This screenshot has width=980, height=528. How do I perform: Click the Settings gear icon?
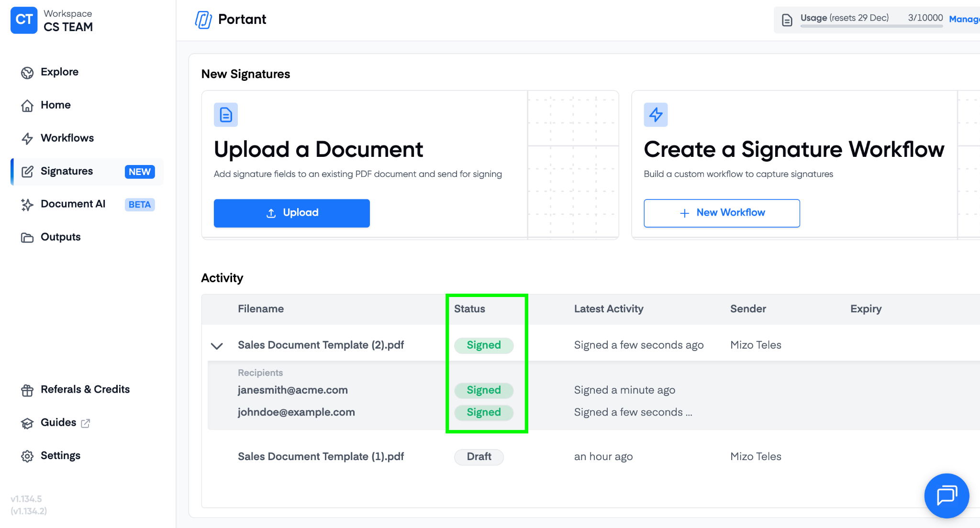(x=27, y=456)
